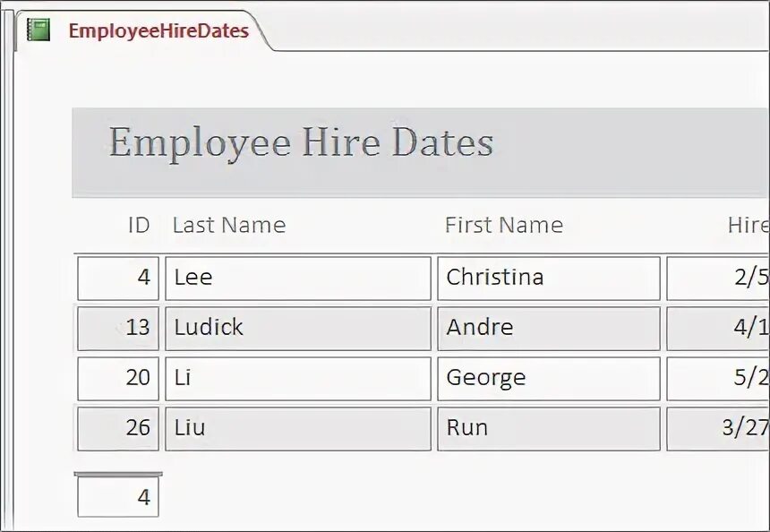Select the ID field showing 20
The image size is (770, 532).
click(118, 379)
